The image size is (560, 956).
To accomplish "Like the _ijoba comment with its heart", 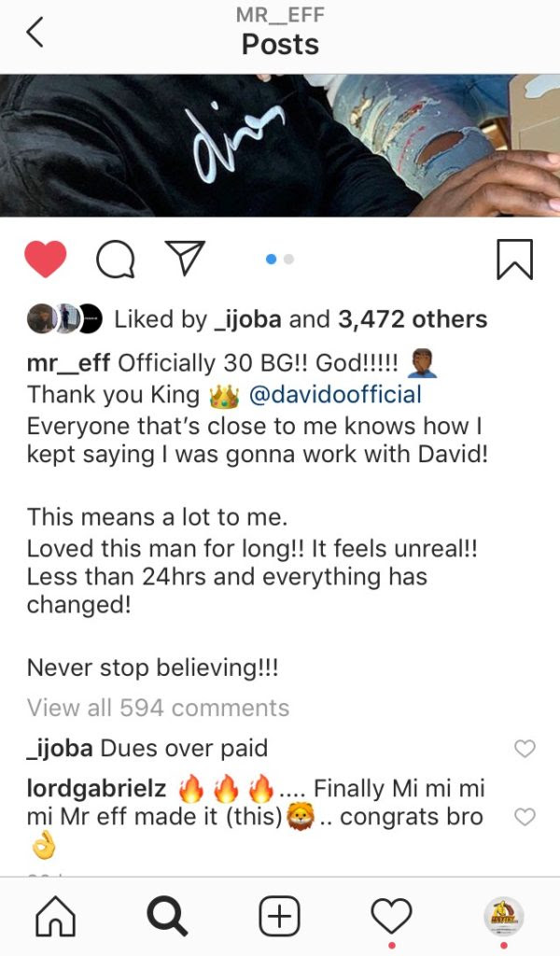I will point(525,748).
